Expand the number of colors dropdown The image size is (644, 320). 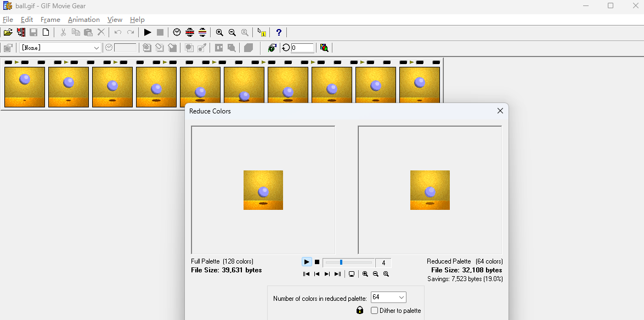coord(401,298)
